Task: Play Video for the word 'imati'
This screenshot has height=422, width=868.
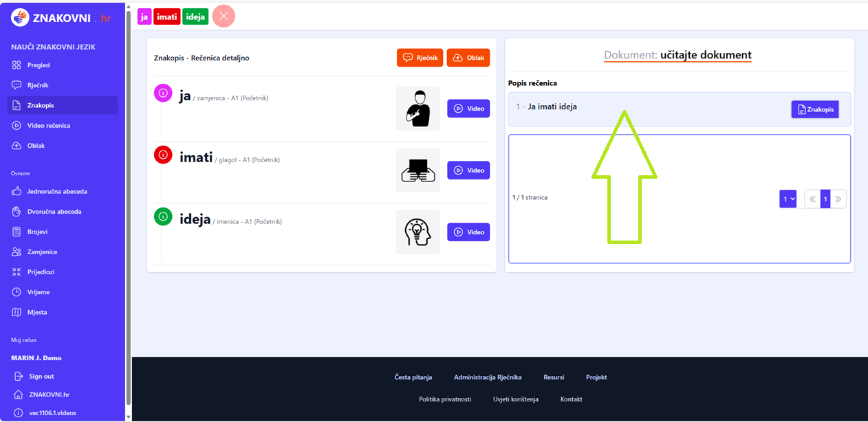Action: [468, 170]
